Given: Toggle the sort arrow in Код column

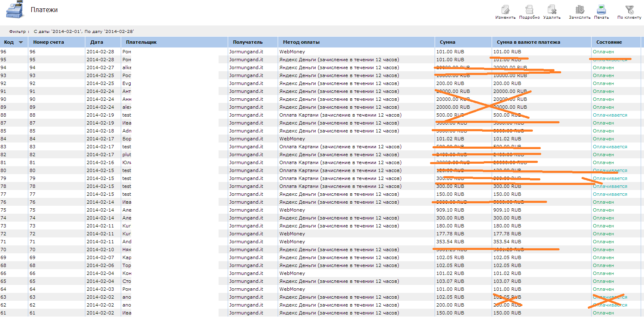Looking at the screenshot, I should tap(21, 42).
